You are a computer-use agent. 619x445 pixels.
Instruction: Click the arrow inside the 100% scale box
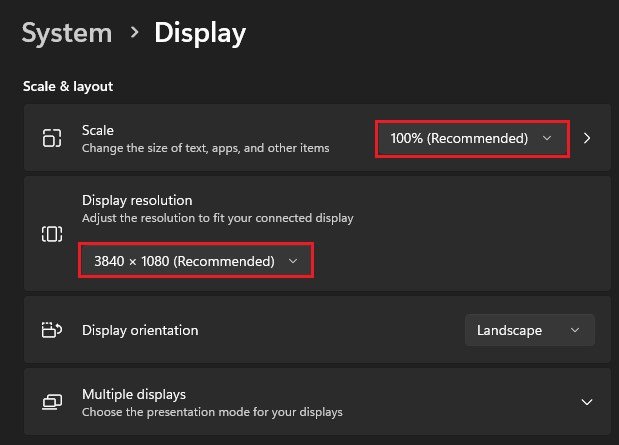pos(546,139)
